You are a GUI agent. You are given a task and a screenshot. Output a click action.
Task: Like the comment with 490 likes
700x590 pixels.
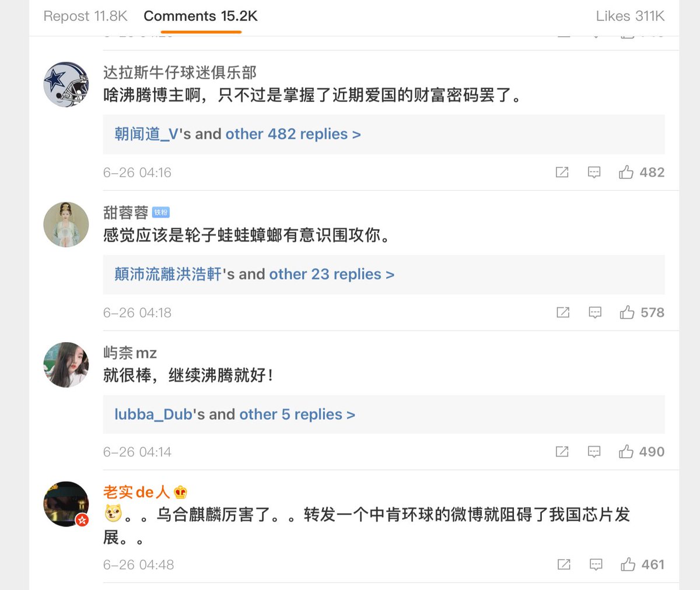tap(626, 452)
